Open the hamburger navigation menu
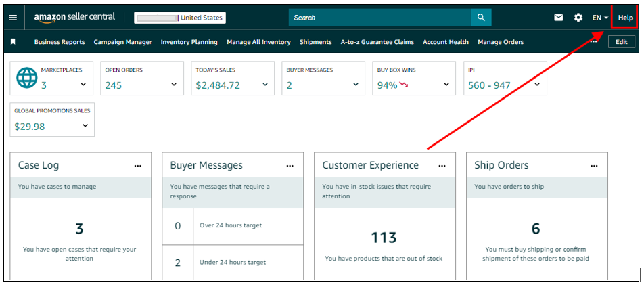The height and width of the screenshot is (287, 644). click(14, 18)
